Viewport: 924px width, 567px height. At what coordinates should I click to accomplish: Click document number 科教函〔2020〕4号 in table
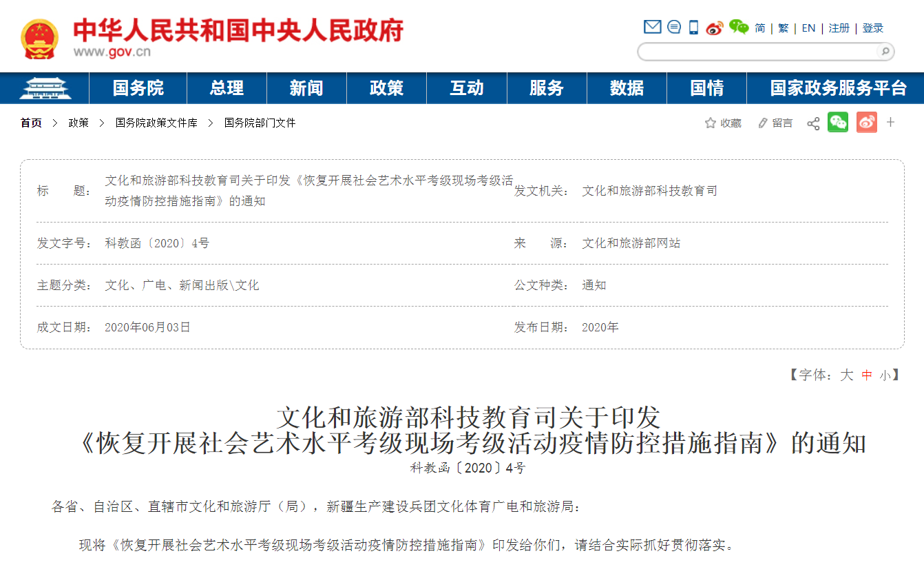click(x=157, y=243)
